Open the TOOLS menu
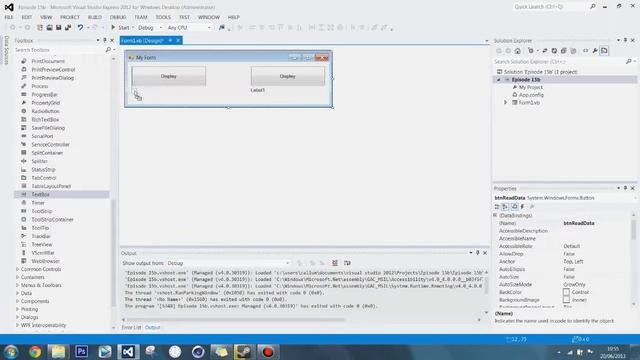This screenshot has width=640, height=360. (x=163, y=17)
